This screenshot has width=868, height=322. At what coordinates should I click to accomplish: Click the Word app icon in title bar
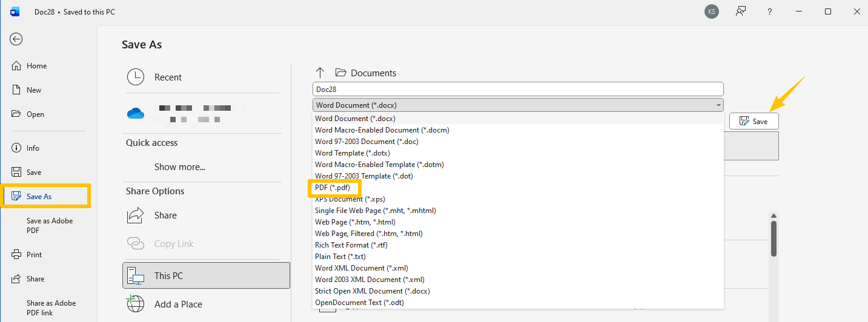tap(15, 11)
